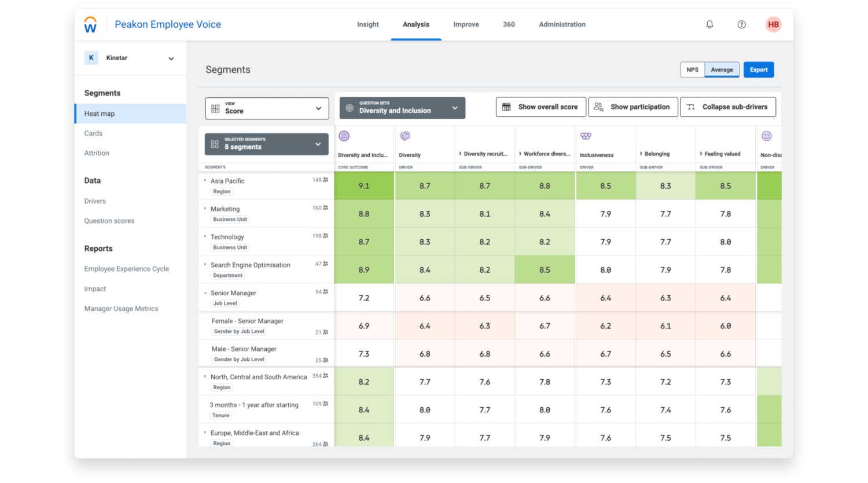The height and width of the screenshot is (483, 868).
Task: Expand the Technology segment row
Action: pyautogui.click(x=205, y=236)
